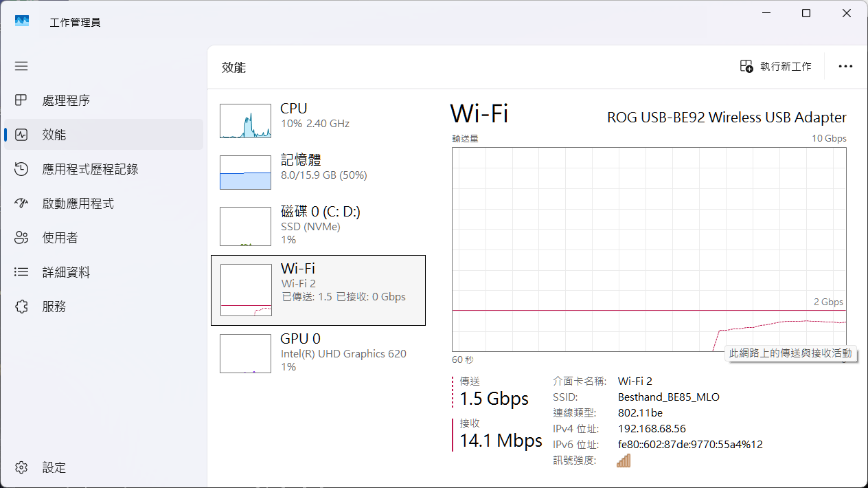Screen dimensions: 868x488
Task: Open the 使用者 users icon
Action: (21, 238)
